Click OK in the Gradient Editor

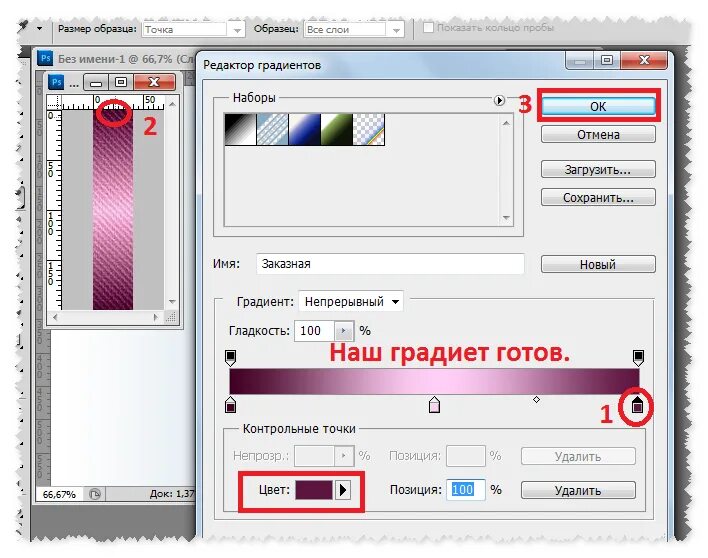598,106
